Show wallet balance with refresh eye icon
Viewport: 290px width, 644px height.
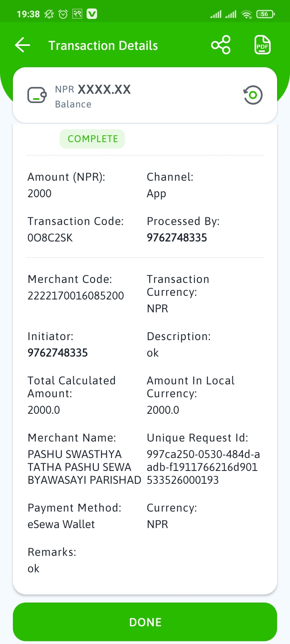click(253, 95)
